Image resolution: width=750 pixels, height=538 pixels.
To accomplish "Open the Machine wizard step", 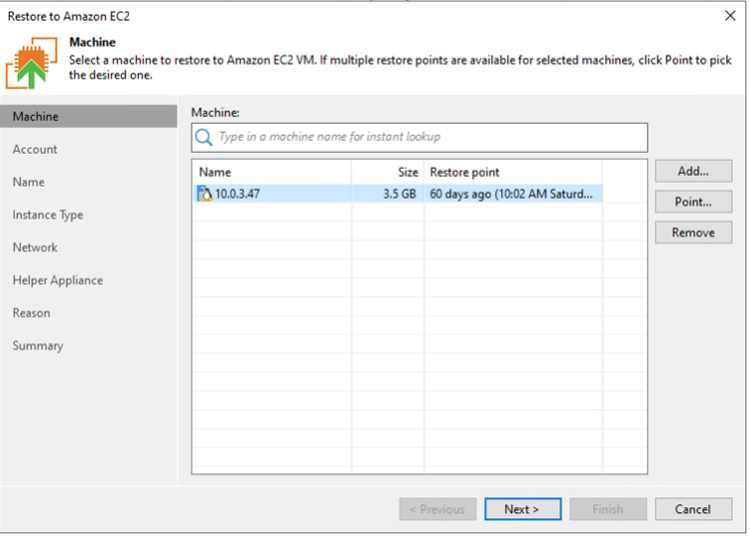I will tap(88, 116).
